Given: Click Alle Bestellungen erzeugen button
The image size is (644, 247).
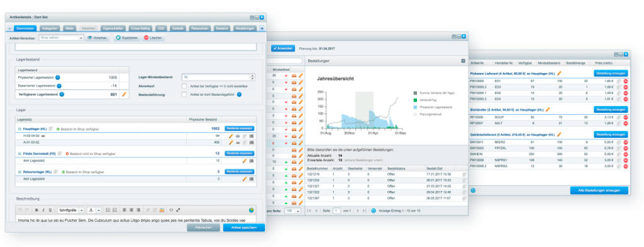Looking at the screenshot, I should point(599,190).
